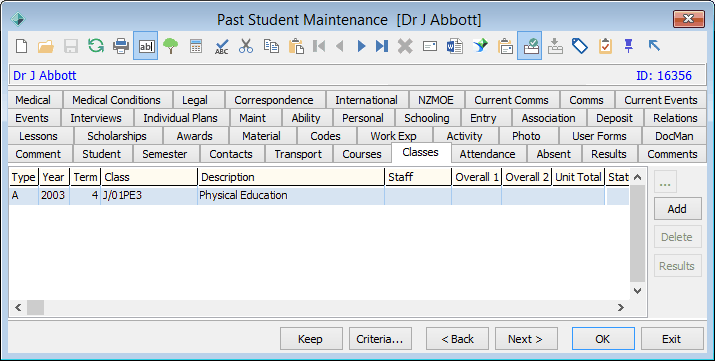This screenshot has height=361, width=715.
Task: Click the application diamond icon in title bar
Action: click(x=18, y=19)
